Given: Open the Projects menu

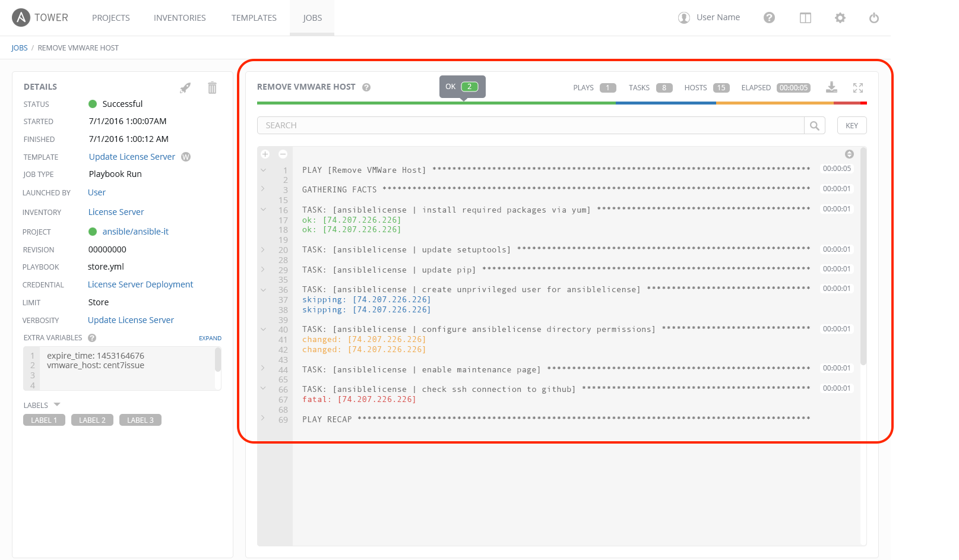Looking at the screenshot, I should pos(111,18).
